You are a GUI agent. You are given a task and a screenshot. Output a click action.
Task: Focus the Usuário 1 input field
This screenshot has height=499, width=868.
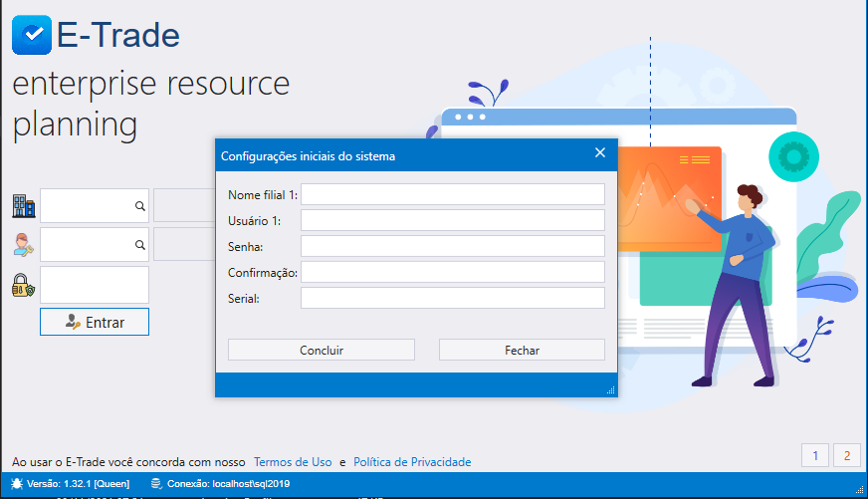(453, 220)
